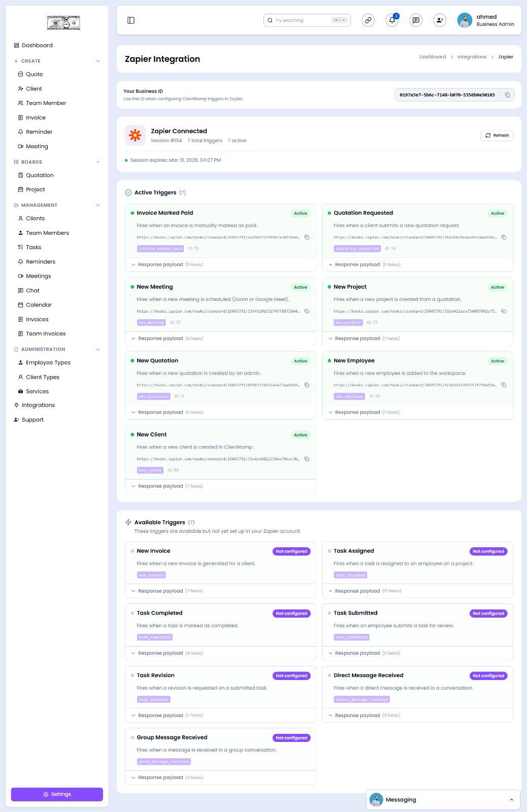Expand New Invoice response payload
Screen dimensions: 527x812
[x=220, y=591]
